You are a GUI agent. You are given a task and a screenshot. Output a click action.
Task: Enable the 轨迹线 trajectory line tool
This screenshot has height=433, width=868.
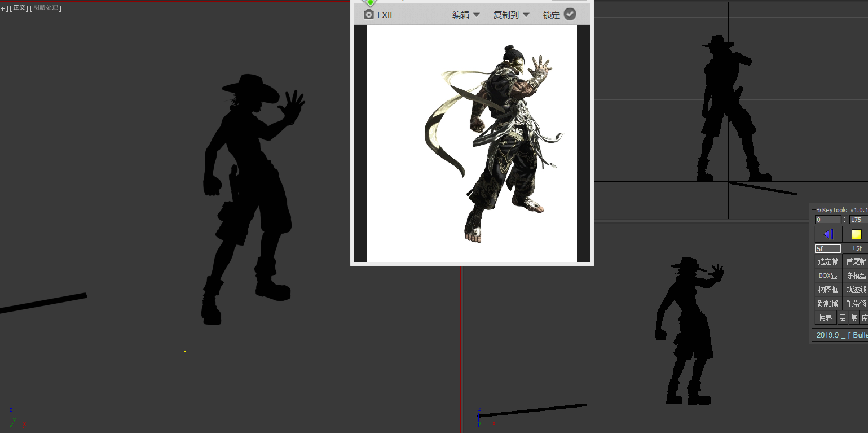click(x=856, y=289)
